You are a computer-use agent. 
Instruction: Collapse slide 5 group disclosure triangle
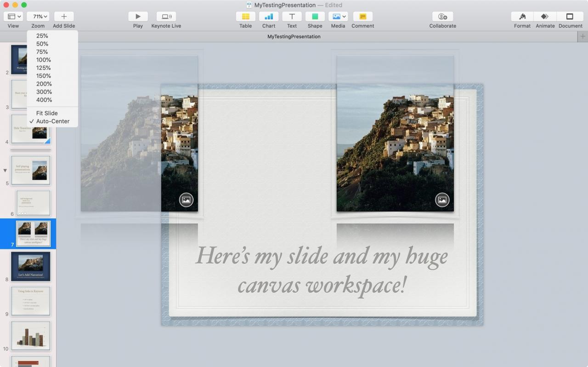[5, 170]
